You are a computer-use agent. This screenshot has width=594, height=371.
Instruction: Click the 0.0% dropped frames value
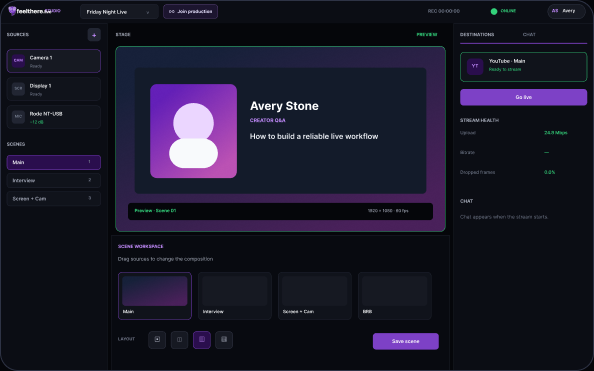coord(550,172)
